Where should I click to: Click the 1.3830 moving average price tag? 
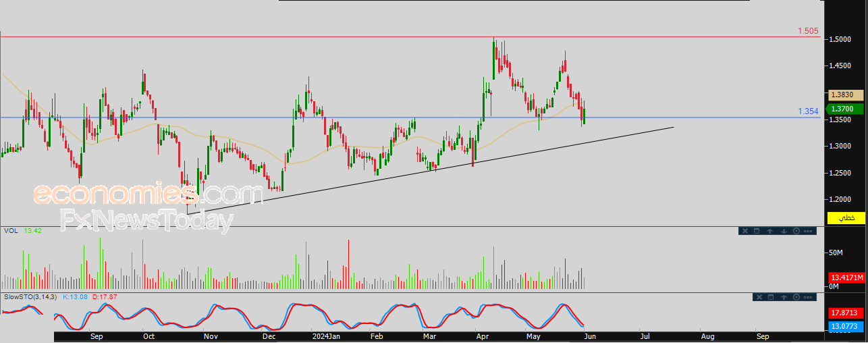point(845,95)
